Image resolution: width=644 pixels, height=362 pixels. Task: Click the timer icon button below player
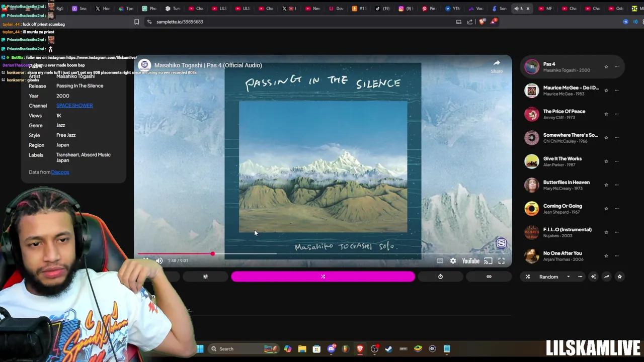click(x=440, y=277)
